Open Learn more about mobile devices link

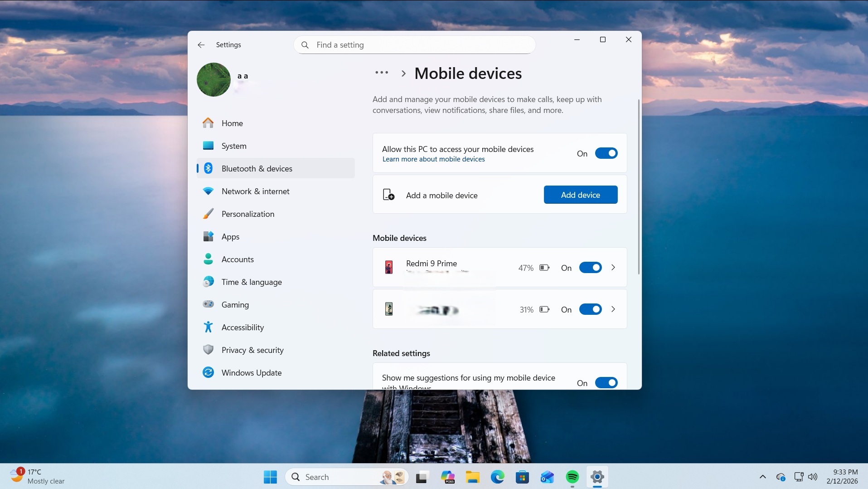coord(433,159)
